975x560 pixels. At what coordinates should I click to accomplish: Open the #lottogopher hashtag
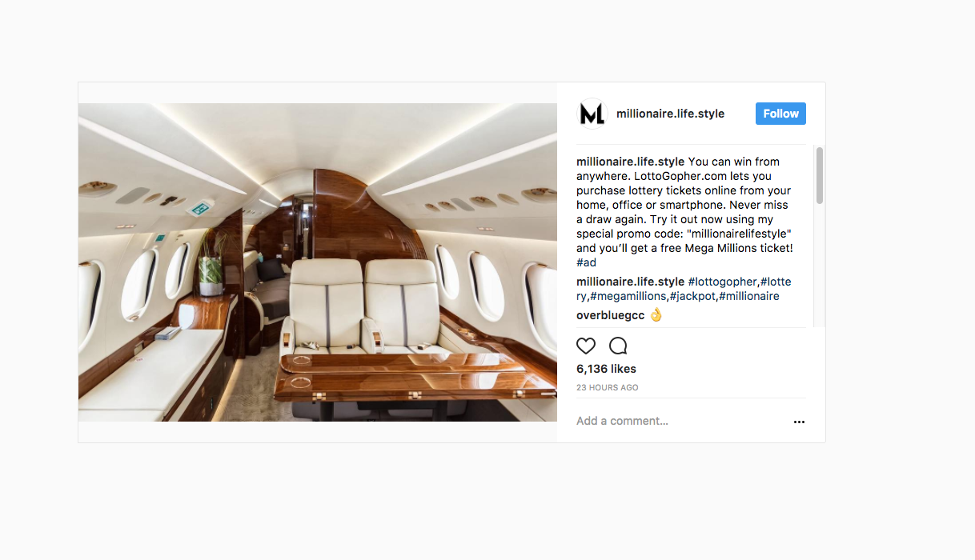(x=722, y=282)
